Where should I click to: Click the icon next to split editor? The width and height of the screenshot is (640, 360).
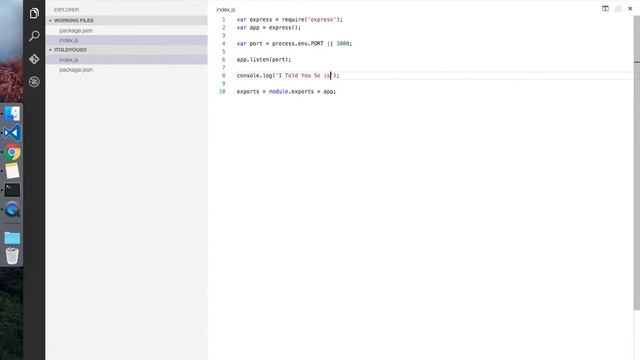pos(618,9)
